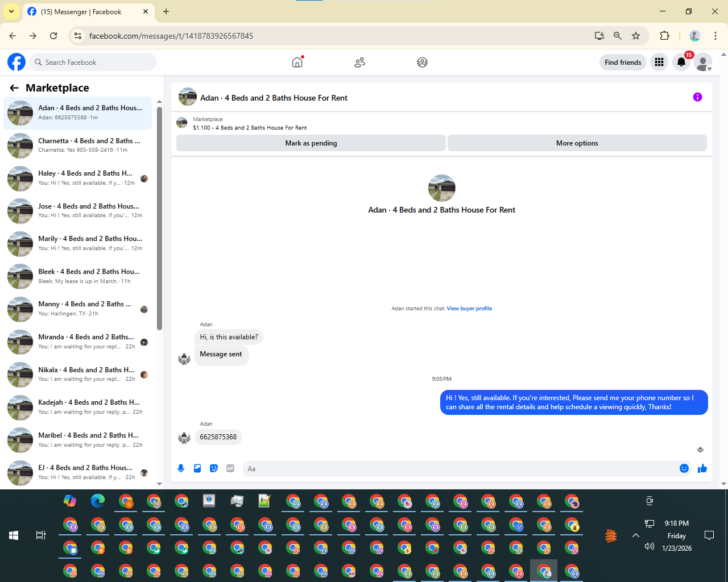Image resolution: width=728 pixels, height=582 pixels.
Task: Open Task View on the taskbar
Action: tap(41, 535)
